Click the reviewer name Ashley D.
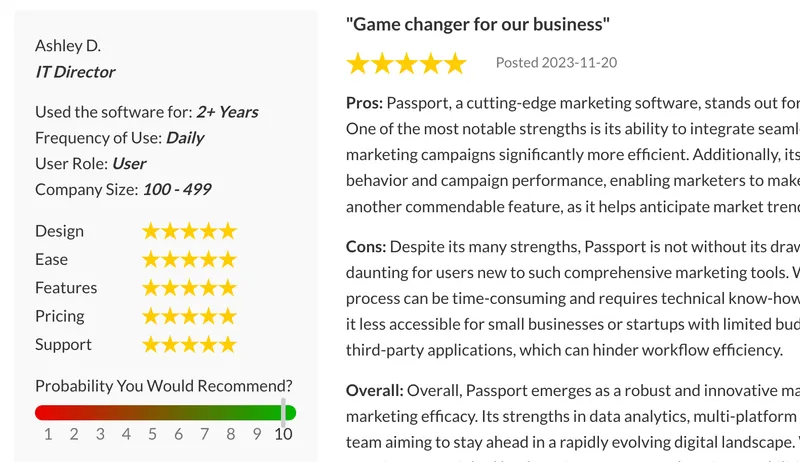Image resolution: width=800 pixels, height=462 pixels. [x=68, y=46]
